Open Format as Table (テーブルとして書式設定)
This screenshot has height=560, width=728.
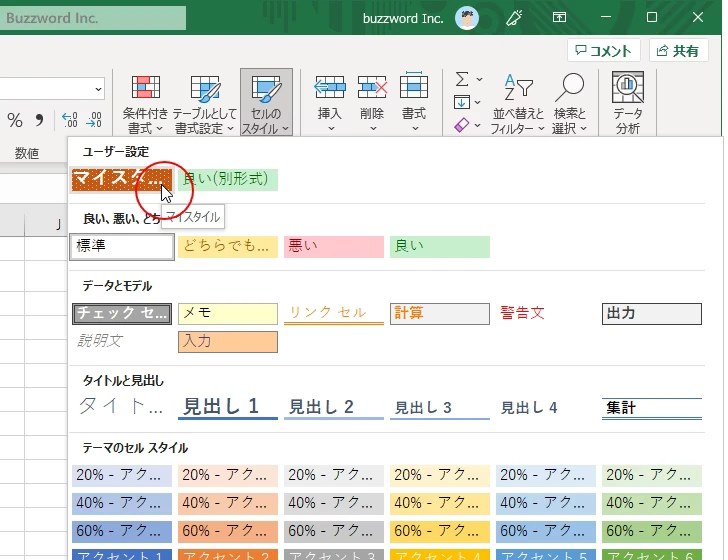(204, 103)
